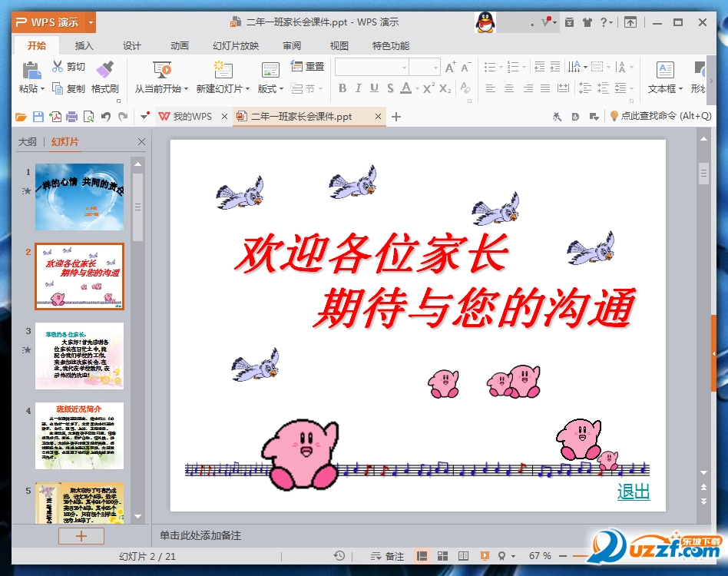Save the presentation with the disk icon
728x576 pixels.
(x=38, y=117)
